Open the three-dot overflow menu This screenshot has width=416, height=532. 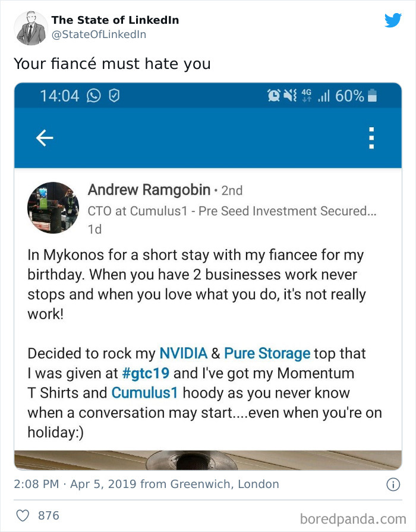371,137
